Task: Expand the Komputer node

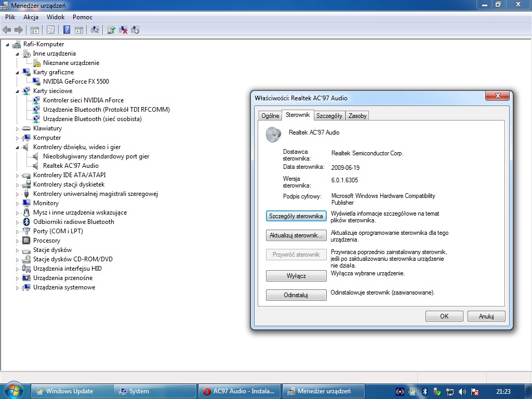Action: 17,138
